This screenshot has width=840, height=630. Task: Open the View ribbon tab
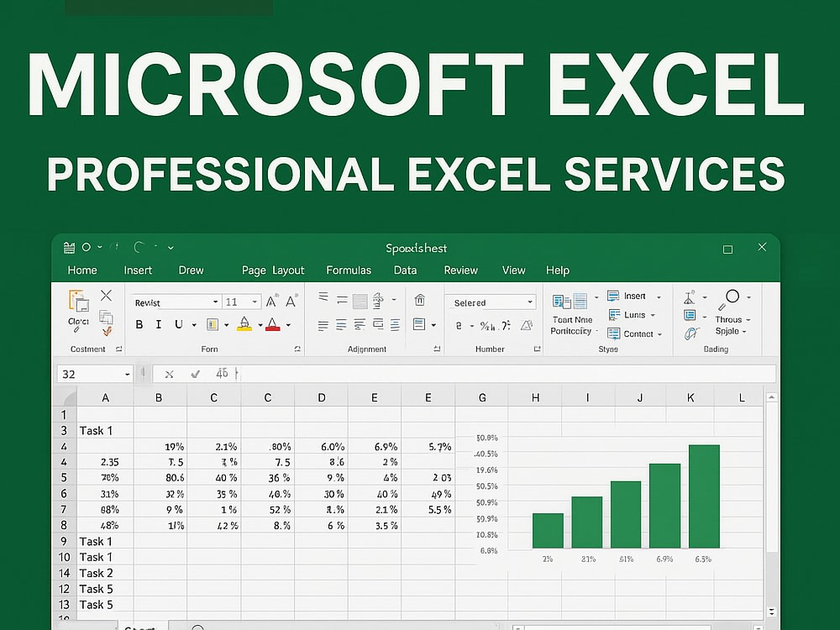[x=513, y=270]
